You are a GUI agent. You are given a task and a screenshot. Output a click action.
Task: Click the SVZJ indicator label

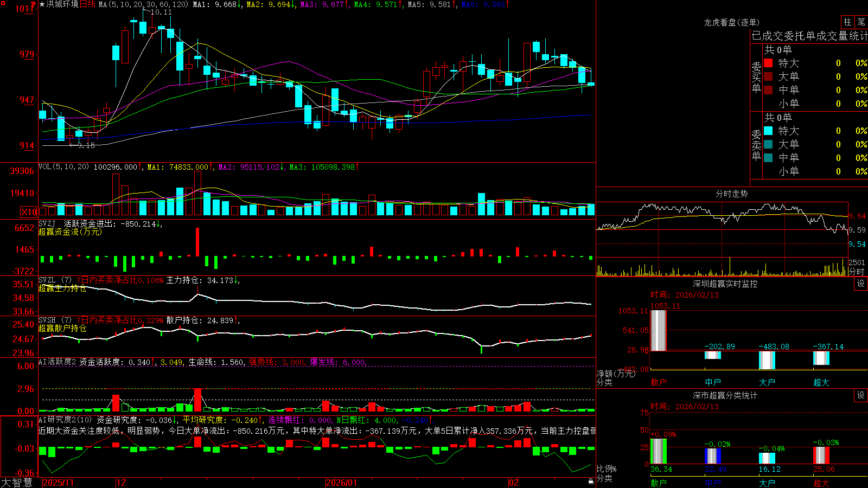[47, 223]
